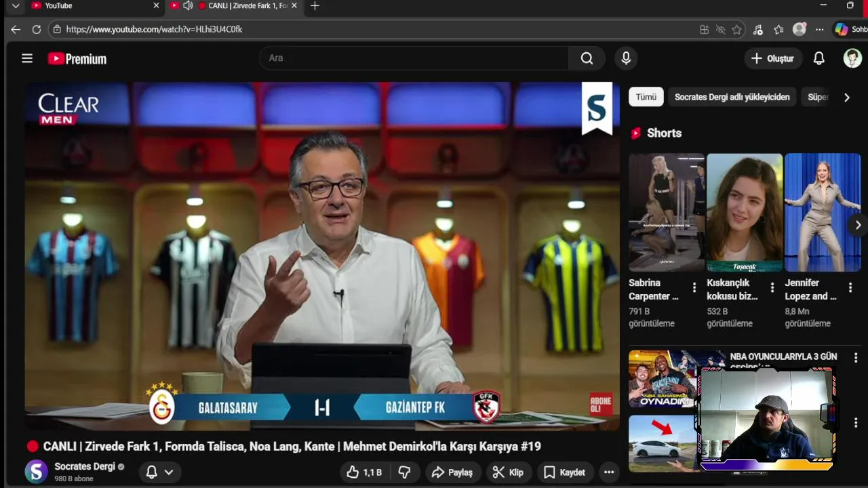Click the Kaydet save button
The image size is (868, 488).
(x=565, y=472)
